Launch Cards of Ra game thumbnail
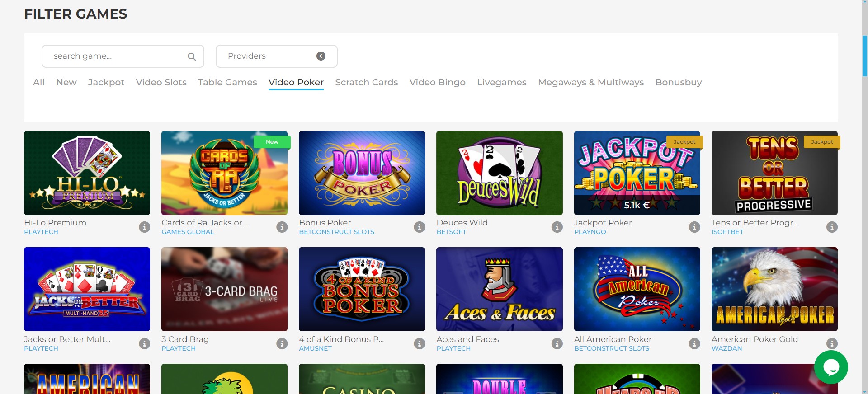This screenshot has height=394, width=868. coord(224,173)
